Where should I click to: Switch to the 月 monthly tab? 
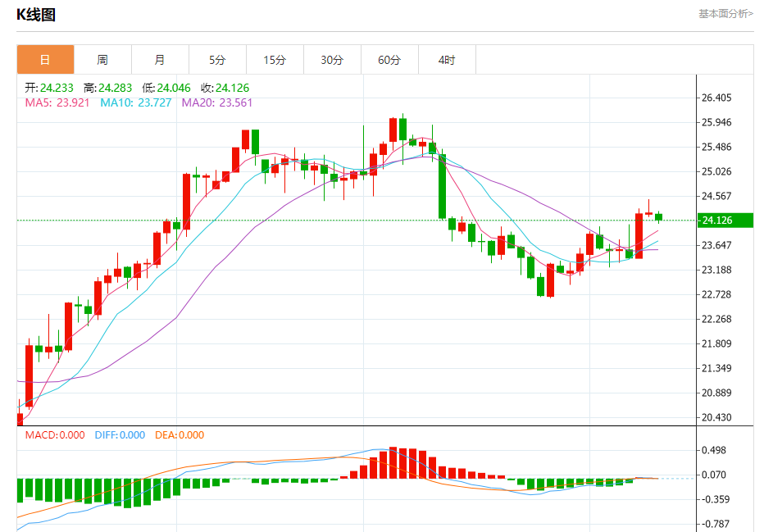tap(161, 60)
